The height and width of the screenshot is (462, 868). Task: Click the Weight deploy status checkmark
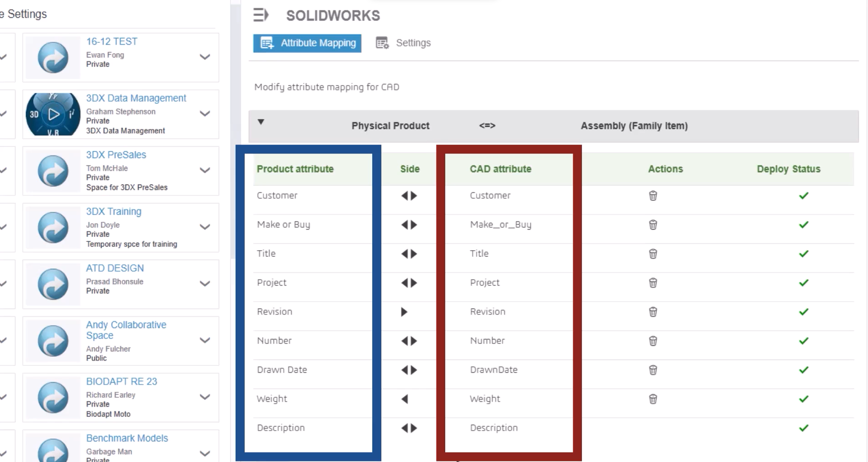(x=804, y=399)
